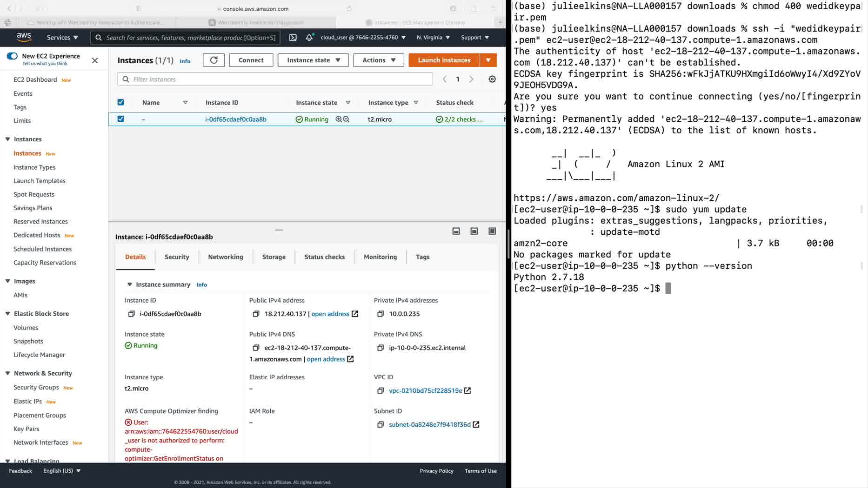This screenshot has width=868, height=488.
Task: Switch to the Monitoring tab
Action: tap(381, 257)
